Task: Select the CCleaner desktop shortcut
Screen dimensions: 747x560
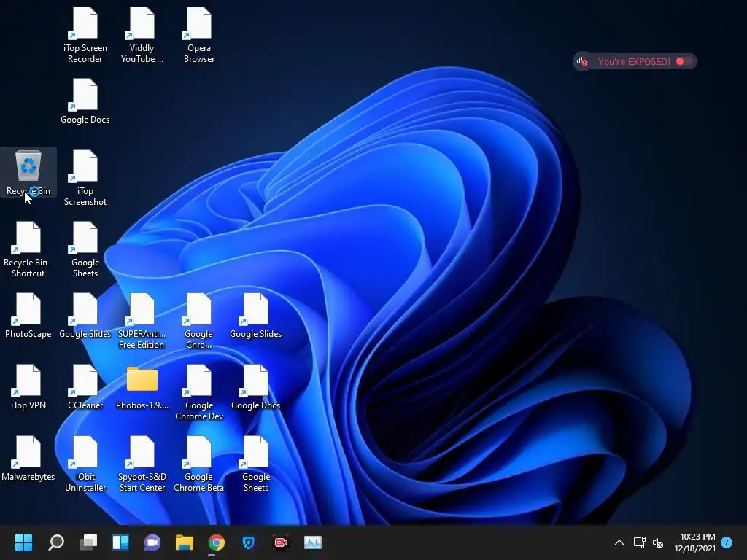Action: tap(85, 388)
